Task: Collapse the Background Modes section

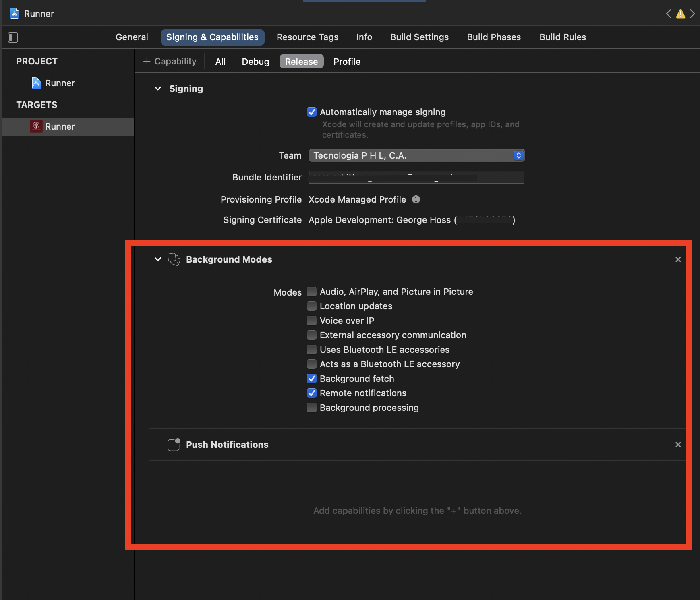Action: (158, 259)
